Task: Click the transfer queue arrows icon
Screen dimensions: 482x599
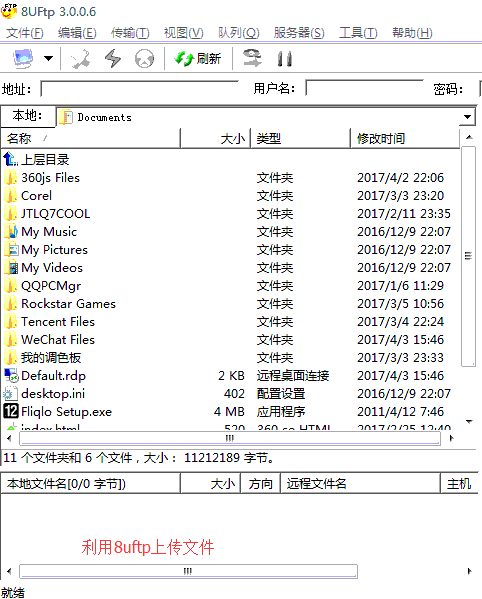Action: point(252,58)
